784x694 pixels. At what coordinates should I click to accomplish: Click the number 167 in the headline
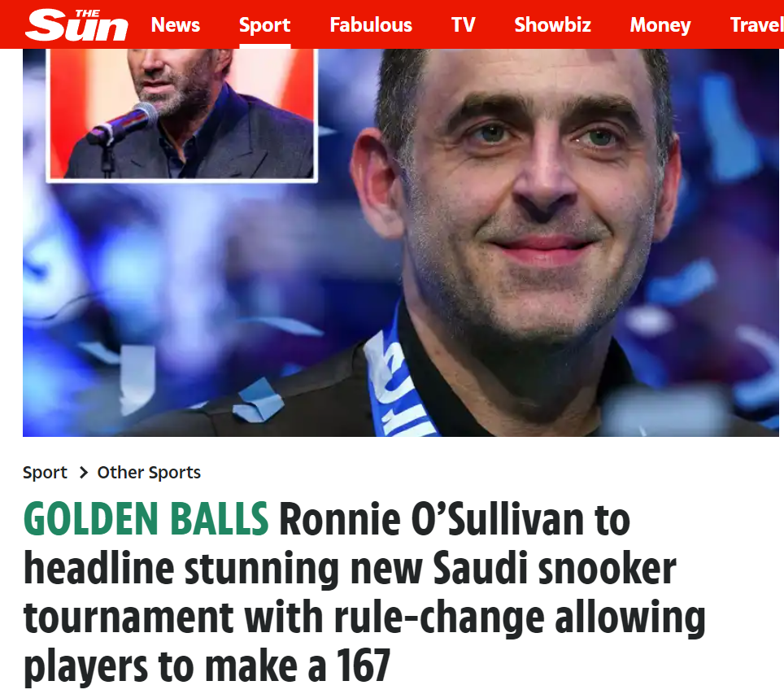click(364, 666)
